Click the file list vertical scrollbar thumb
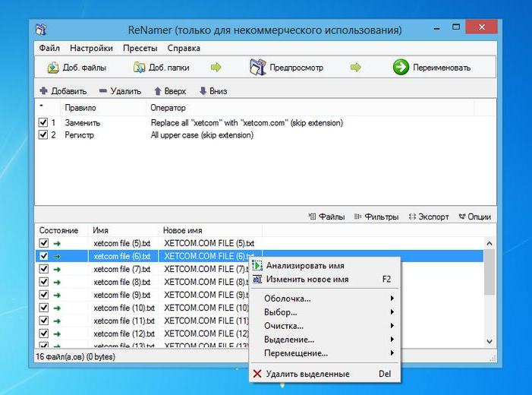The image size is (532, 395). pos(490,273)
